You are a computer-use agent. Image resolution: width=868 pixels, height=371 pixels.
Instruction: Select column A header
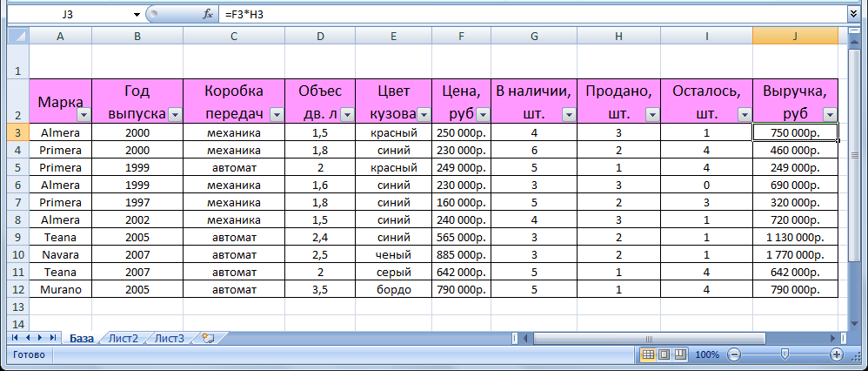(60, 36)
